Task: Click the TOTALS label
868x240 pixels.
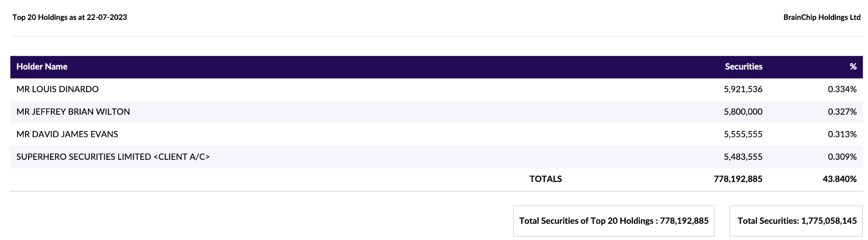Action: point(546,179)
